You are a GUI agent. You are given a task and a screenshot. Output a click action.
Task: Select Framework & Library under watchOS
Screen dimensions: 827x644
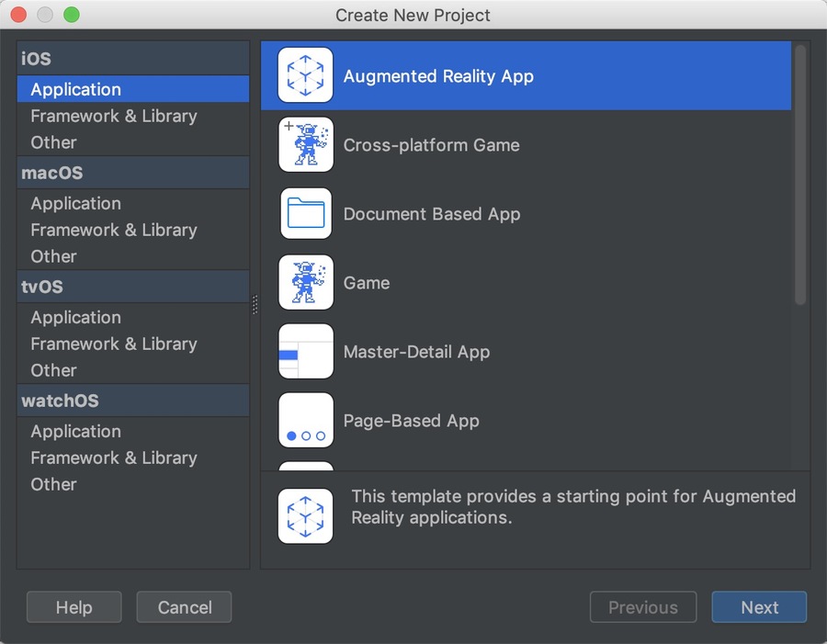tap(133, 458)
